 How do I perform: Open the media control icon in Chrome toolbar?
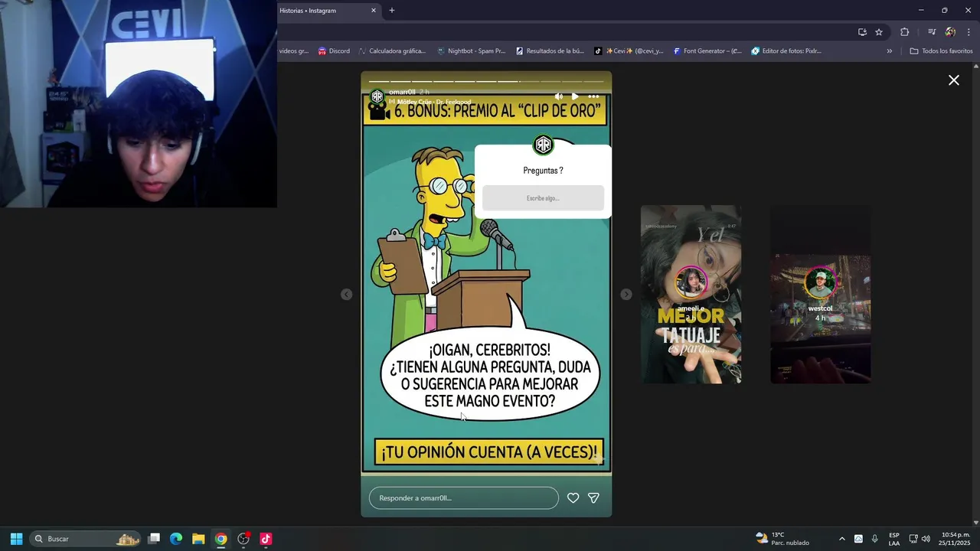tap(932, 32)
